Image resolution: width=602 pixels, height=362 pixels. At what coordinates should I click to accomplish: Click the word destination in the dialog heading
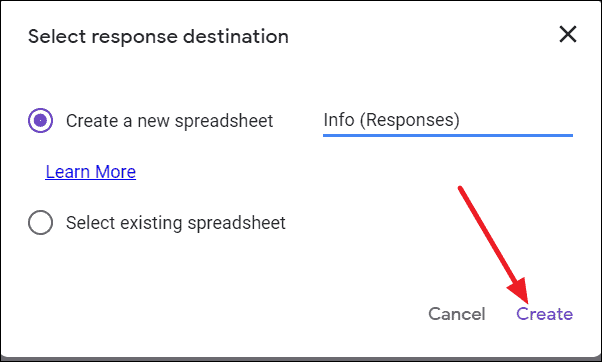(x=236, y=37)
